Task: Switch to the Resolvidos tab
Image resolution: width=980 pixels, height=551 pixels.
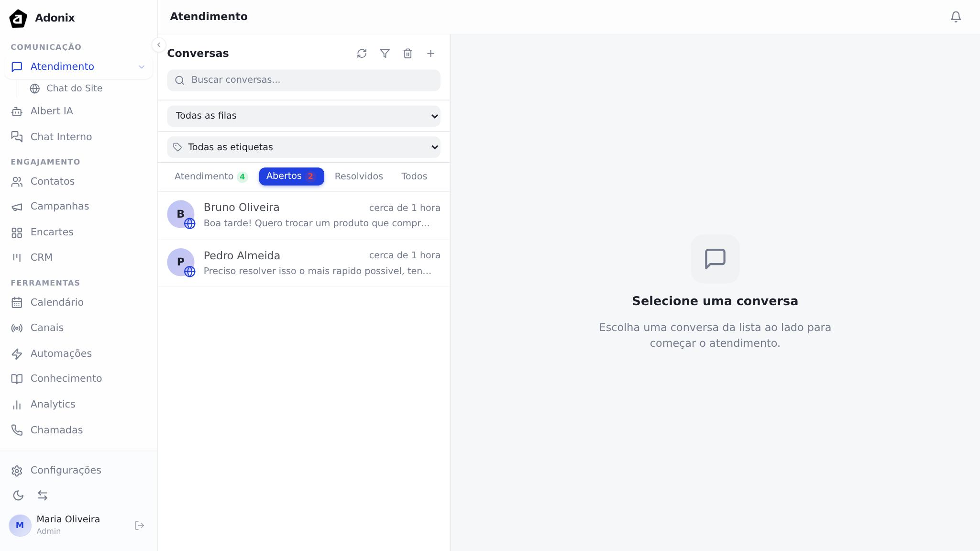Action: (359, 176)
